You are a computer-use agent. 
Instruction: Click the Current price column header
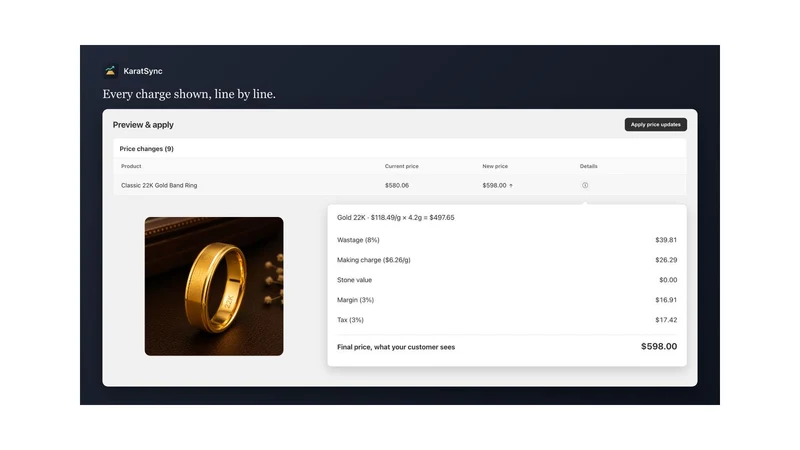point(402,166)
